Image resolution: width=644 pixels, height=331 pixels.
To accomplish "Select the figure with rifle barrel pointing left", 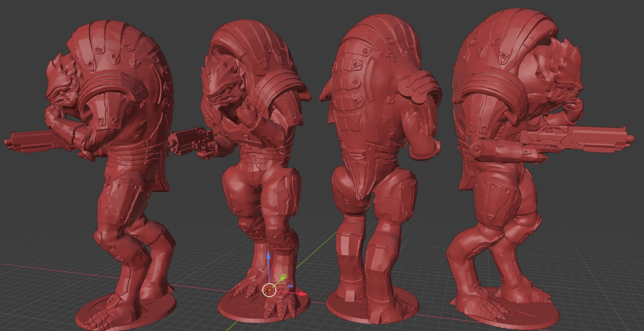I will pyautogui.click(x=91, y=175).
